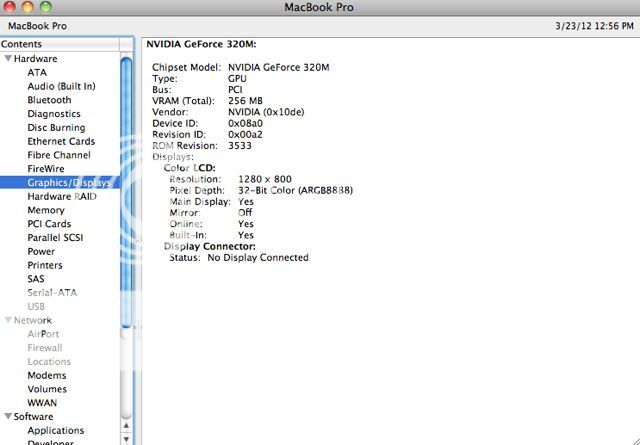
Task: Click the Software category label
Action: click(33, 416)
